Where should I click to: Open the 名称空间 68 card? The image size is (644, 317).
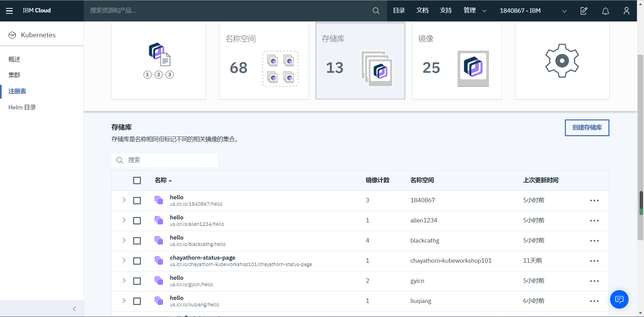coord(264,61)
